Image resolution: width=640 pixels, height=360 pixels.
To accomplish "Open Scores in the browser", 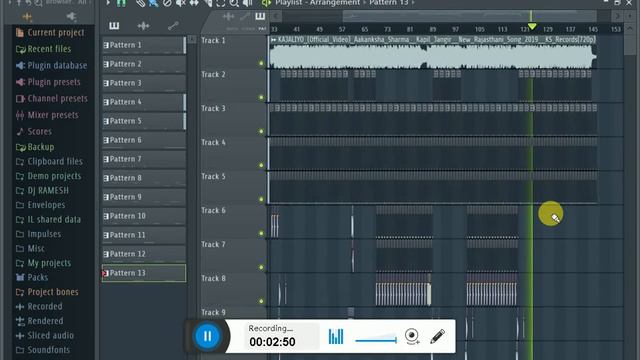I will (34, 131).
